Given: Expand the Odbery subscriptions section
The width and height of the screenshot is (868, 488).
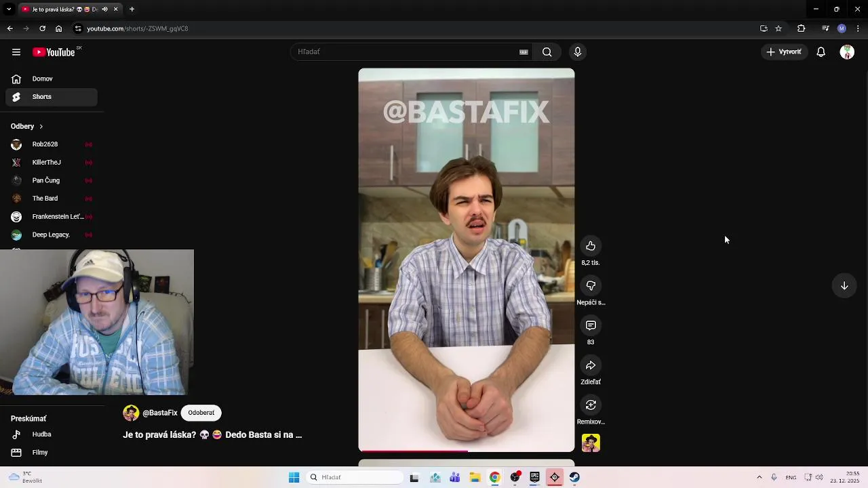Looking at the screenshot, I should (x=27, y=126).
